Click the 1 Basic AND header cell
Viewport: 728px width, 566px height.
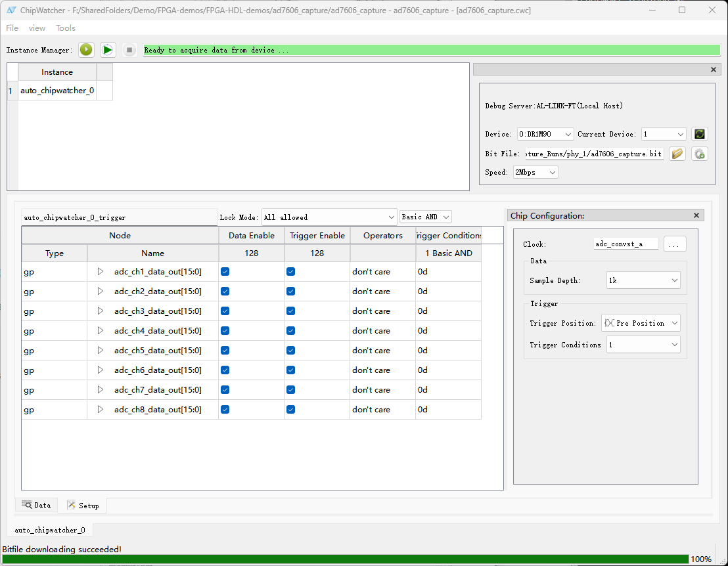(x=449, y=253)
